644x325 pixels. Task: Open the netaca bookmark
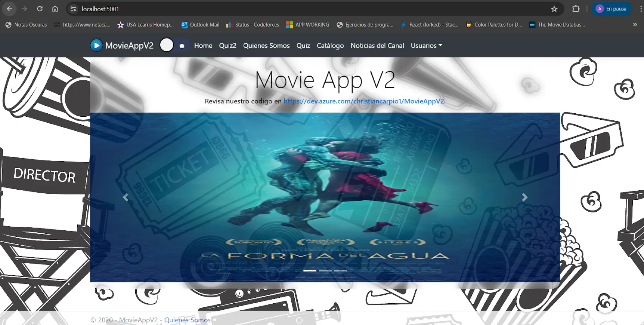pyautogui.click(x=82, y=25)
